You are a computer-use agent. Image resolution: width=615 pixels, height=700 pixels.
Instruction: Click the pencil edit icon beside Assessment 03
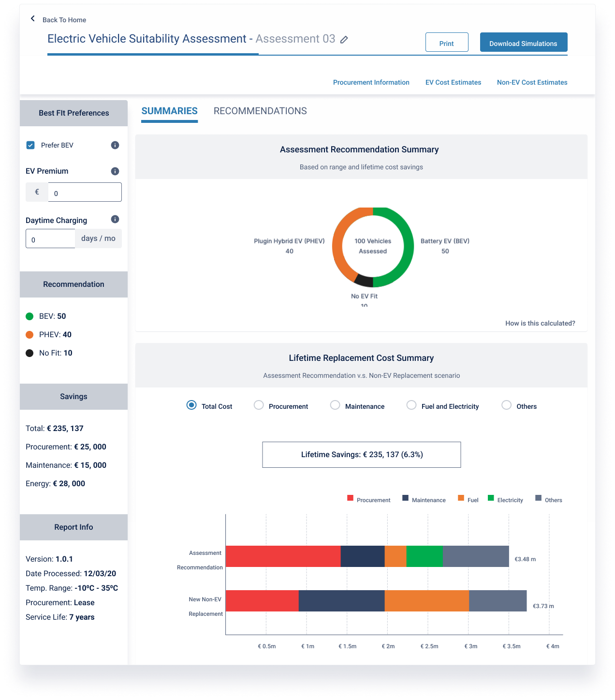344,40
